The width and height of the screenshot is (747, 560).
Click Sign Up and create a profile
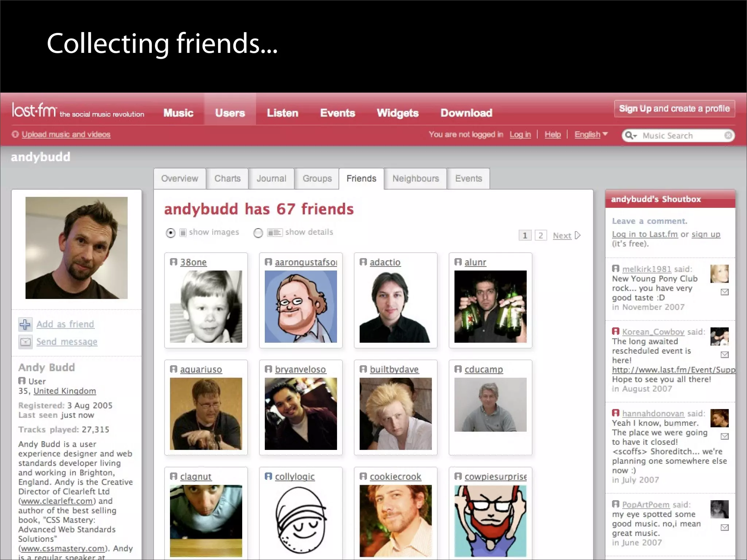pyautogui.click(x=674, y=109)
